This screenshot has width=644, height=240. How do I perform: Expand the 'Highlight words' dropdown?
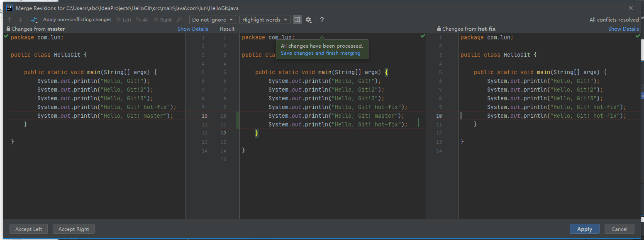point(265,19)
